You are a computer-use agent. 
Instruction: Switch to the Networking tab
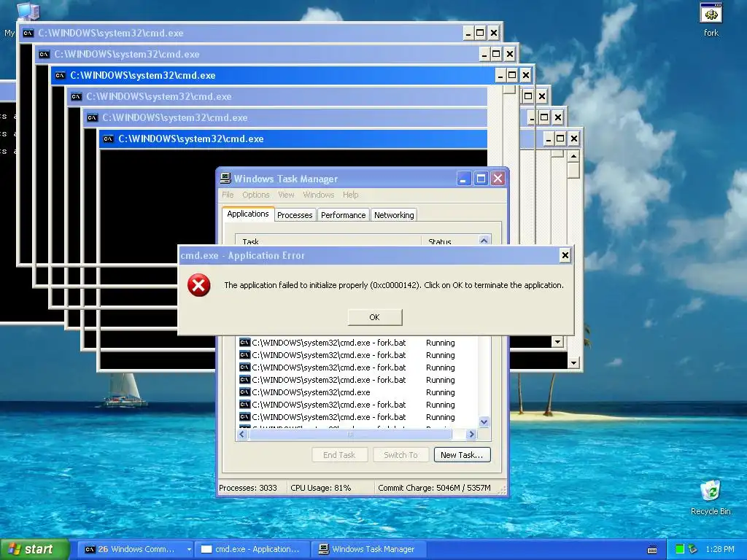pos(394,215)
